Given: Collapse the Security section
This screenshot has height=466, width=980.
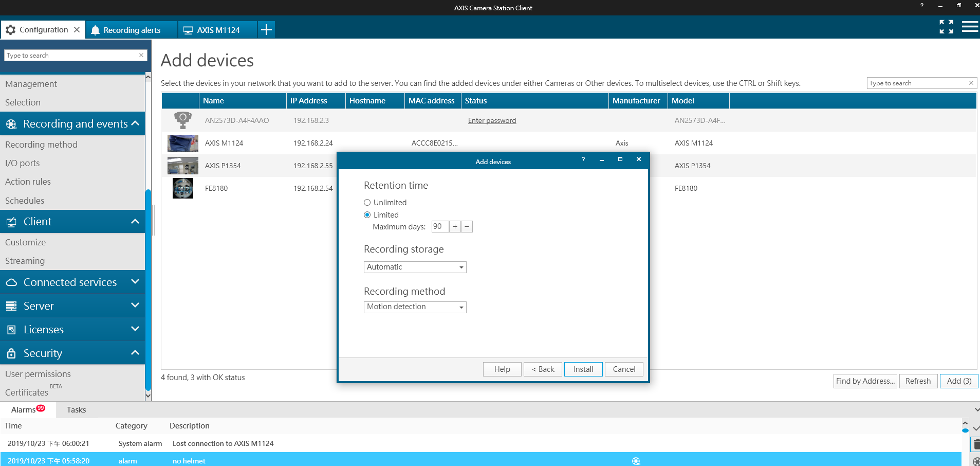Looking at the screenshot, I should click(x=135, y=353).
